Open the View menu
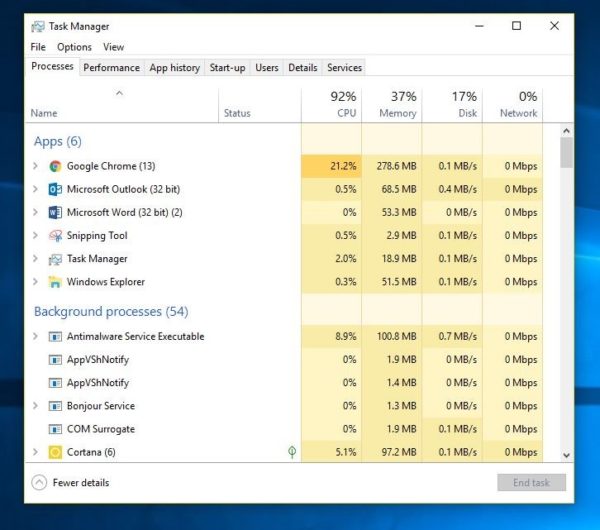Screen dimensions: 600x530 [x=113, y=47]
